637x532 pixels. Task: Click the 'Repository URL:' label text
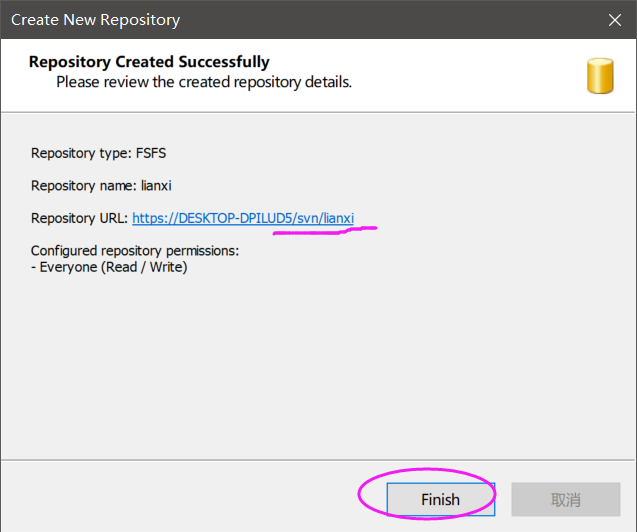[x=79, y=218]
